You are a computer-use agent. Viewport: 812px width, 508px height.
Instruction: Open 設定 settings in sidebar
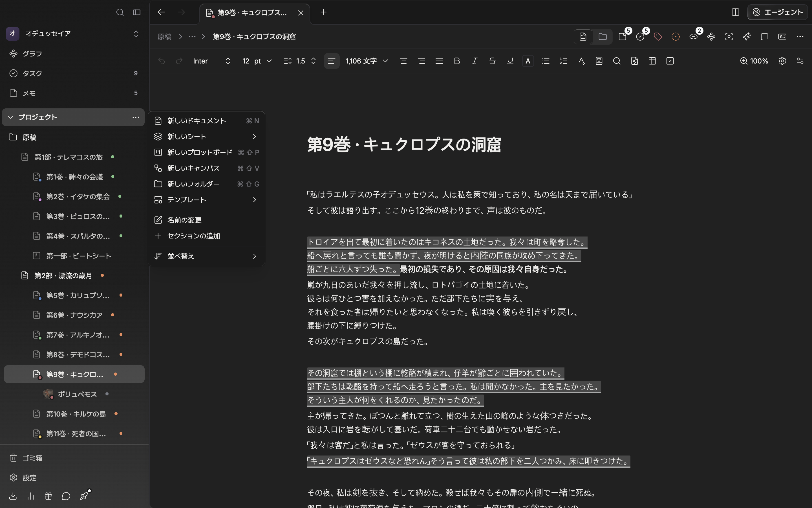click(73, 478)
